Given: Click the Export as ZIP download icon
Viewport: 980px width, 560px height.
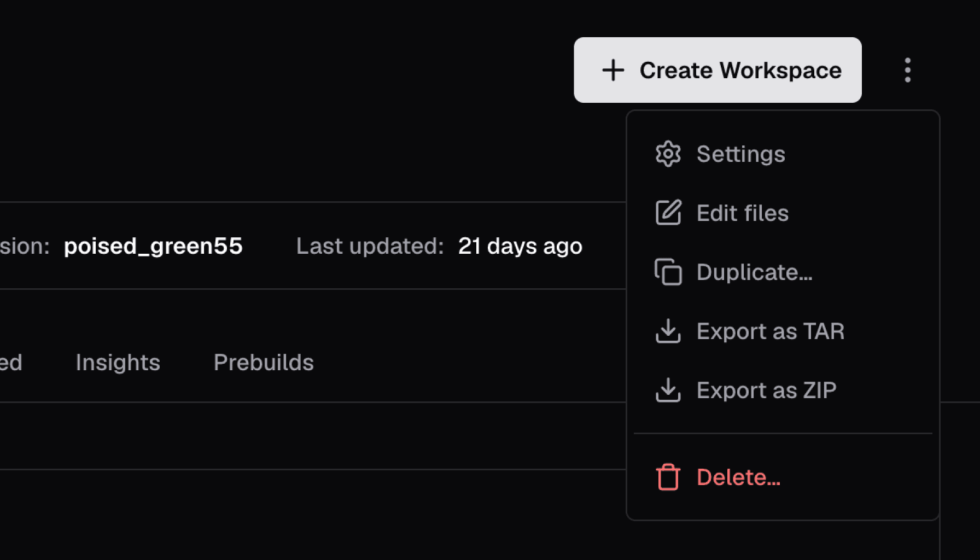Looking at the screenshot, I should tap(668, 390).
